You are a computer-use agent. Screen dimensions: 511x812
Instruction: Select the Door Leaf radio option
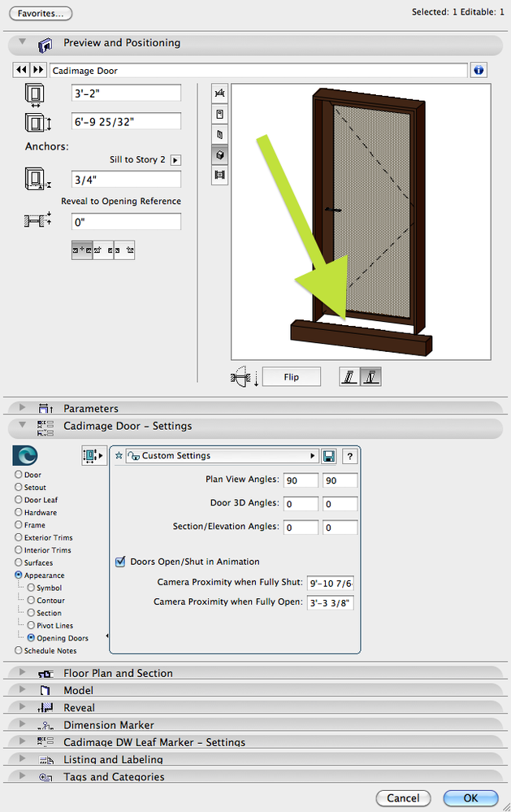point(19,500)
